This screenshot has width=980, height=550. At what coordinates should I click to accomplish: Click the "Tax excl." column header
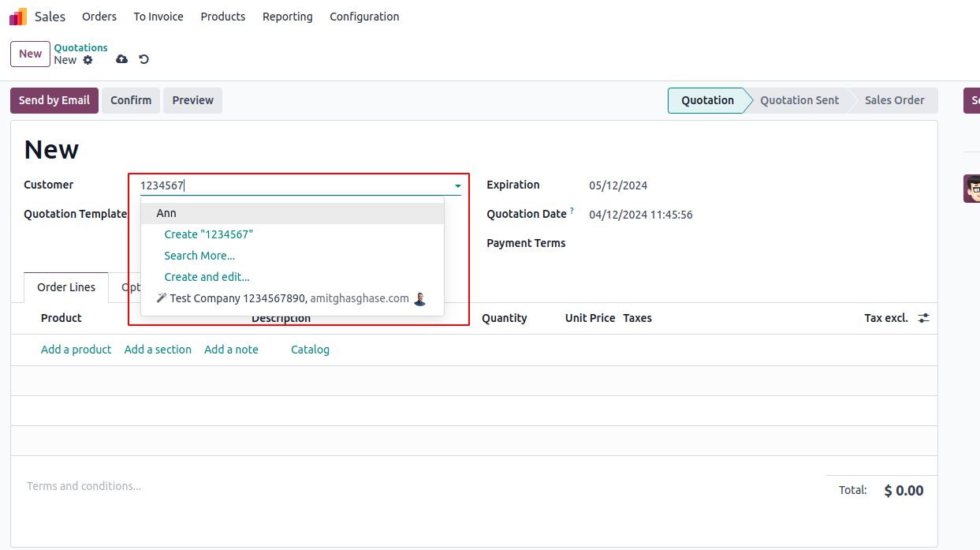(x=886, y=318)
